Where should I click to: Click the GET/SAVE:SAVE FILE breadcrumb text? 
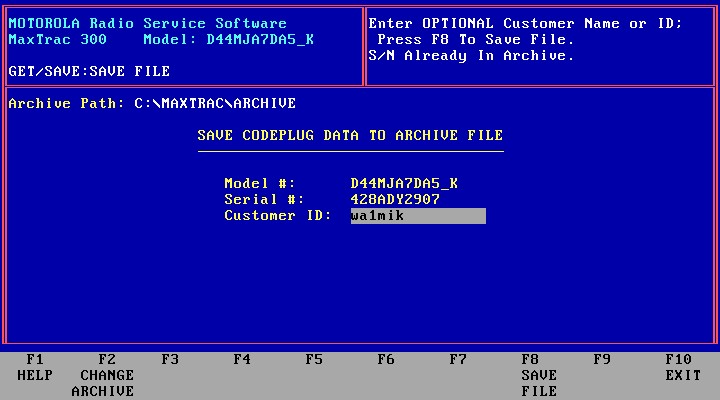(89, 71)
